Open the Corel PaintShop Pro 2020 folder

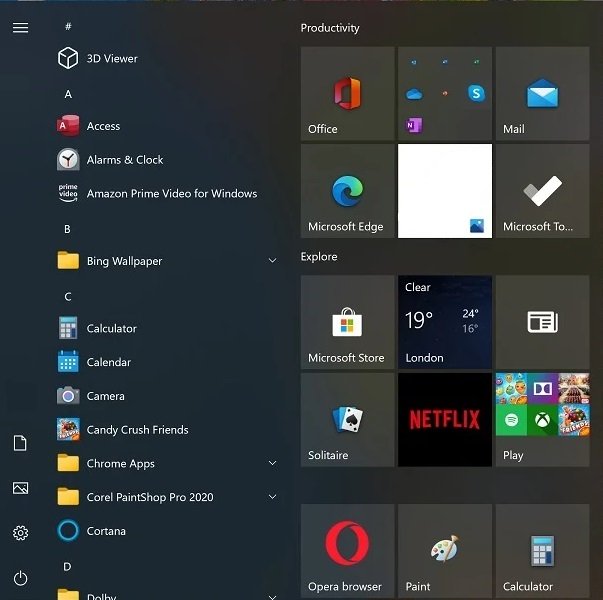pyautogui.click(x=165, y=497)
